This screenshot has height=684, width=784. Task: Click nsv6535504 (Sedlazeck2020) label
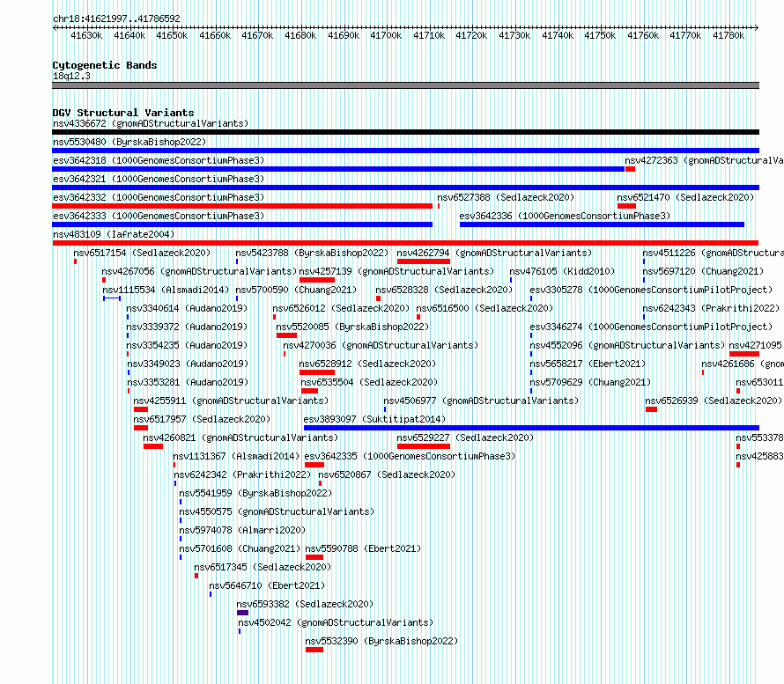[x=369, y=382]
